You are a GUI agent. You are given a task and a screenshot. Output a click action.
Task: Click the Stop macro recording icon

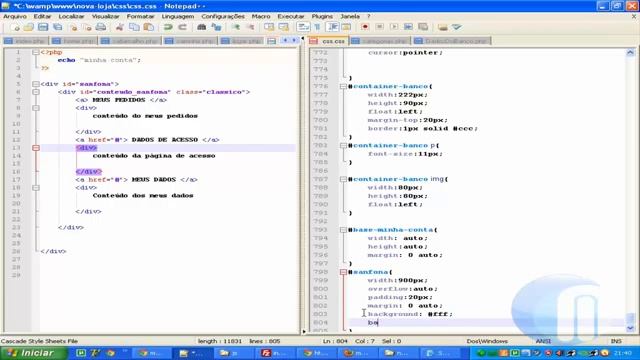(x=380, y=27)
